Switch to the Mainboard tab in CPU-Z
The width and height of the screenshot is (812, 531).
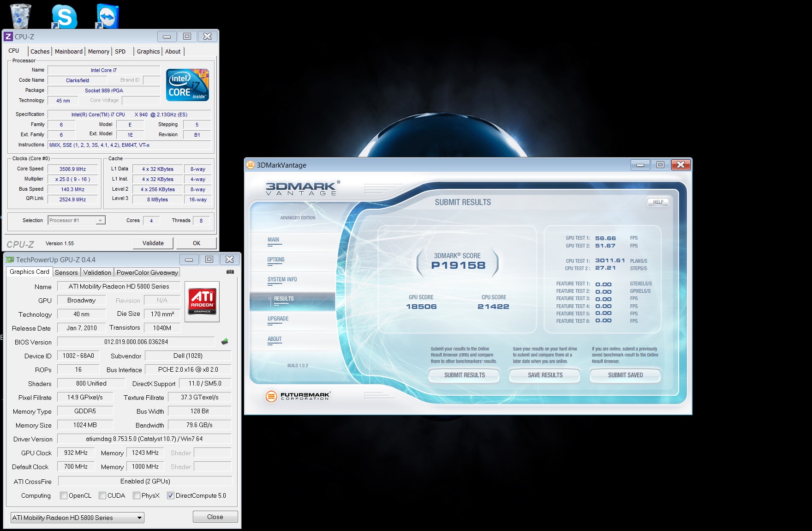69,52
